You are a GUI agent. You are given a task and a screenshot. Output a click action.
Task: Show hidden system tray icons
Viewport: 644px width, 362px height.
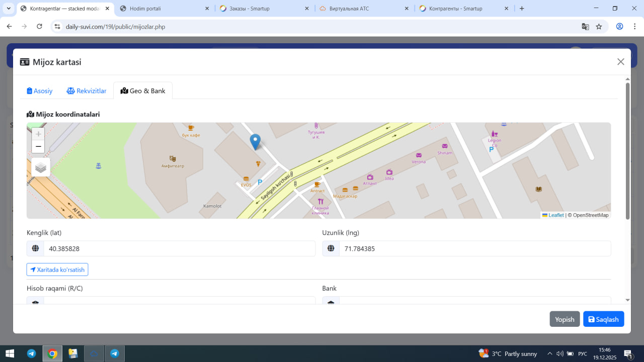click(549, 353)
